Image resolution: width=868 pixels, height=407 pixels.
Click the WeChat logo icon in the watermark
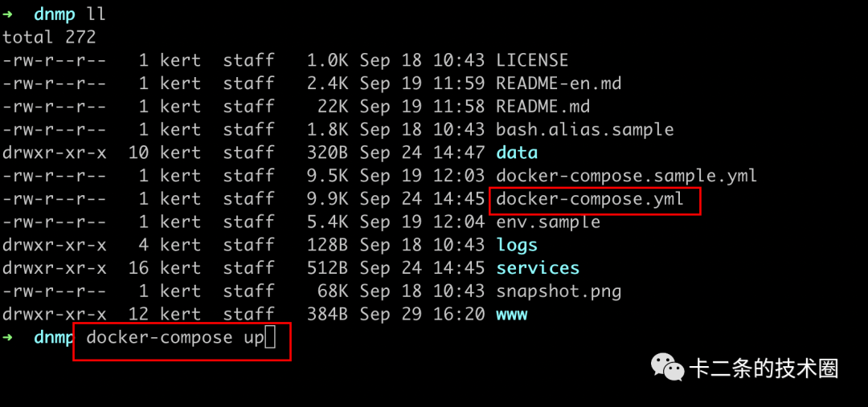[x=668, y=368]
